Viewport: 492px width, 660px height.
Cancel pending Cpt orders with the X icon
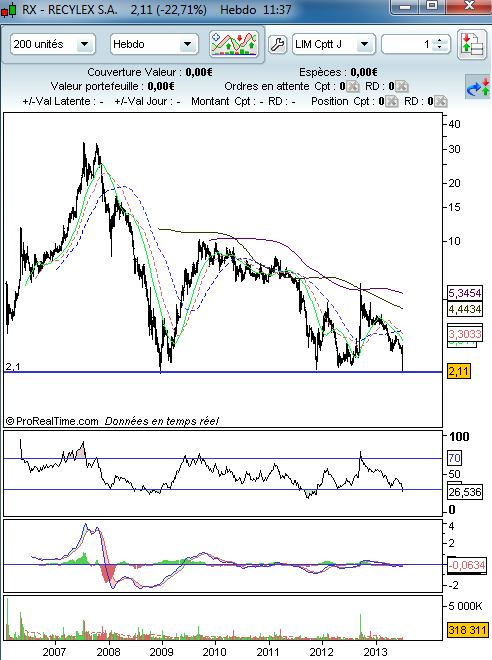[353, 87]
